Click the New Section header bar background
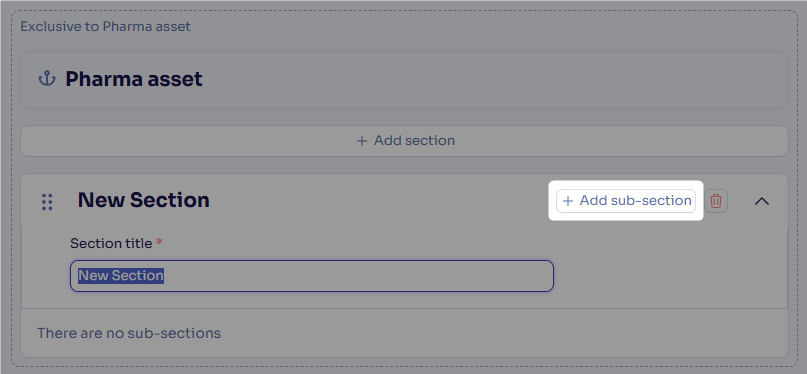The width and height of the screenshot is (807, 374). pos(381,201)
